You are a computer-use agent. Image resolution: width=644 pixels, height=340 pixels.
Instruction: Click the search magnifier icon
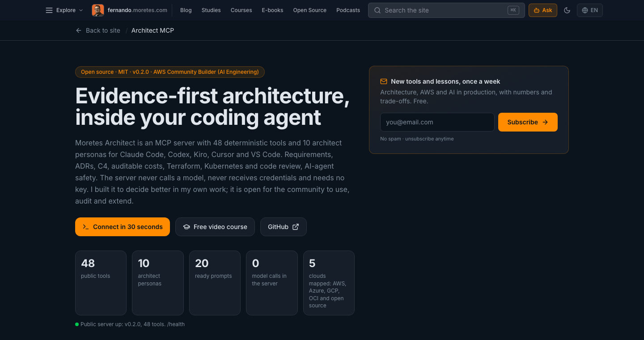coord(377,10)
